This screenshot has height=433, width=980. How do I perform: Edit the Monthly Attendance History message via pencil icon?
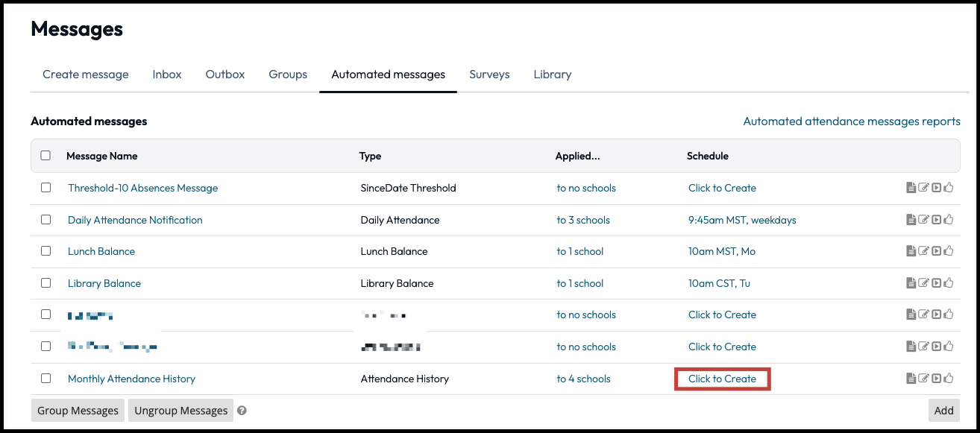tap(923, 379)
